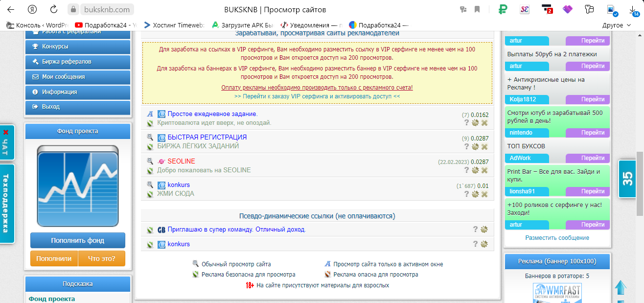
Task: Close the ЧАТ side tab
Action: pos(6,132)
